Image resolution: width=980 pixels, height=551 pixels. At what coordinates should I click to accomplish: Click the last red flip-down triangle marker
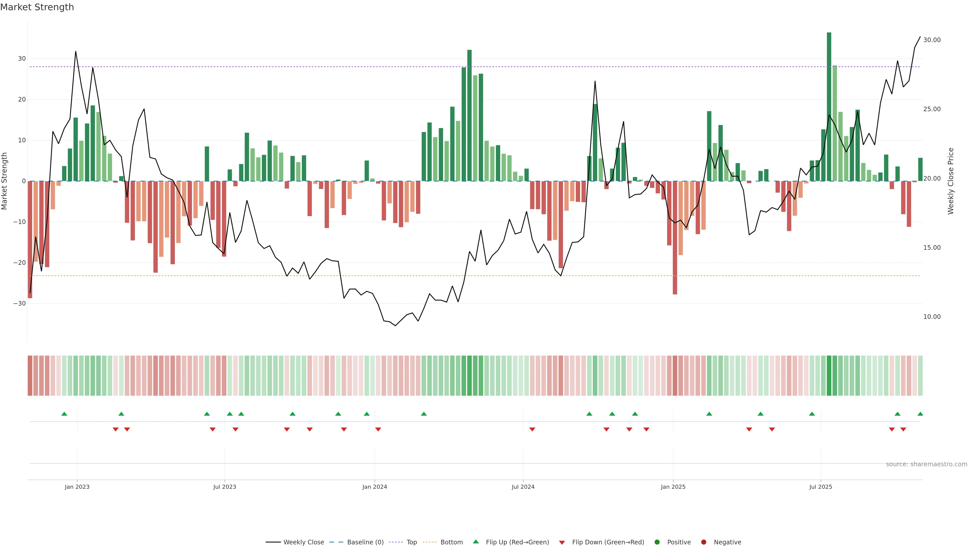pos(903,429)
